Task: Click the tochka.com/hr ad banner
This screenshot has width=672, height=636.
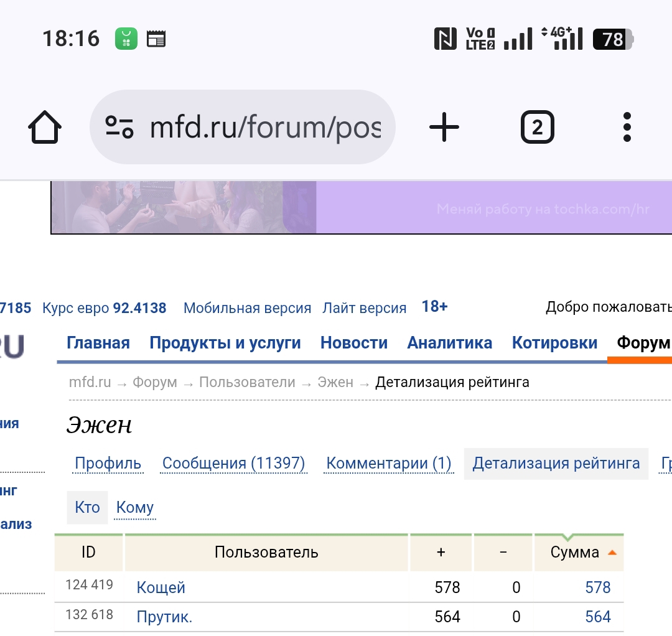Action: (361, 208)
